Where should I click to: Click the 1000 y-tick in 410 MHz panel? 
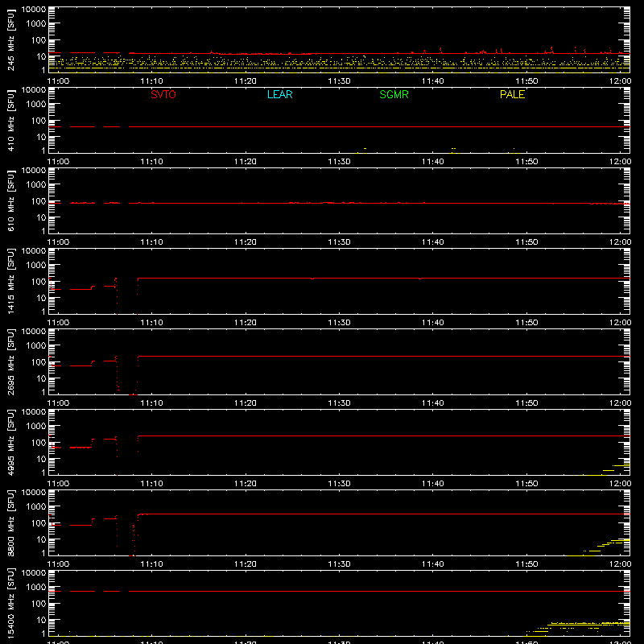[x=35, y=105]
